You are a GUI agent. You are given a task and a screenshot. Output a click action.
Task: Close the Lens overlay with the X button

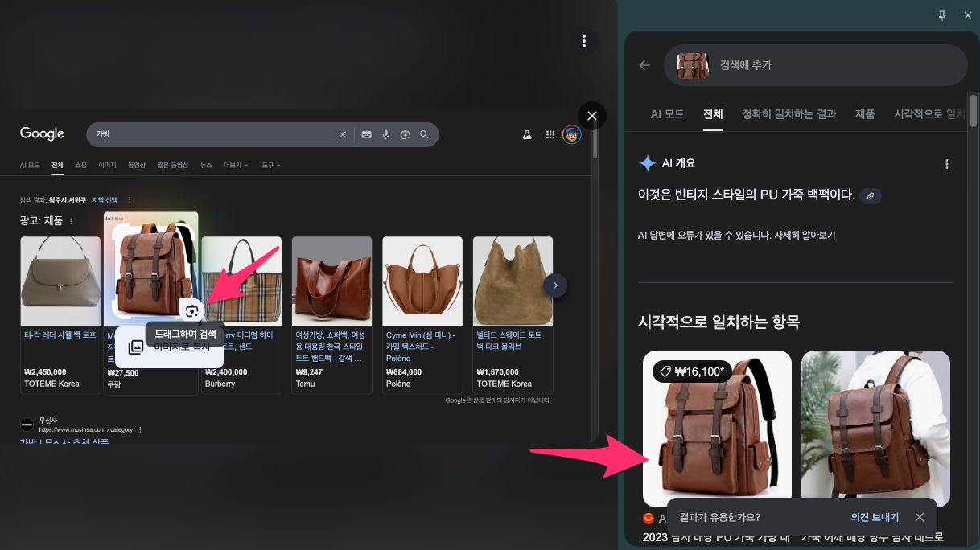(x=592, y=116)
